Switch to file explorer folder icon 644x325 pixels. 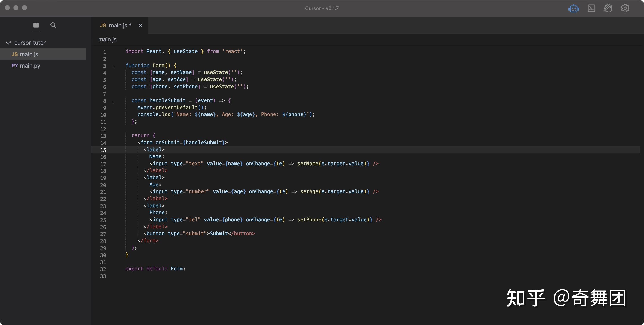click(36, 25)
